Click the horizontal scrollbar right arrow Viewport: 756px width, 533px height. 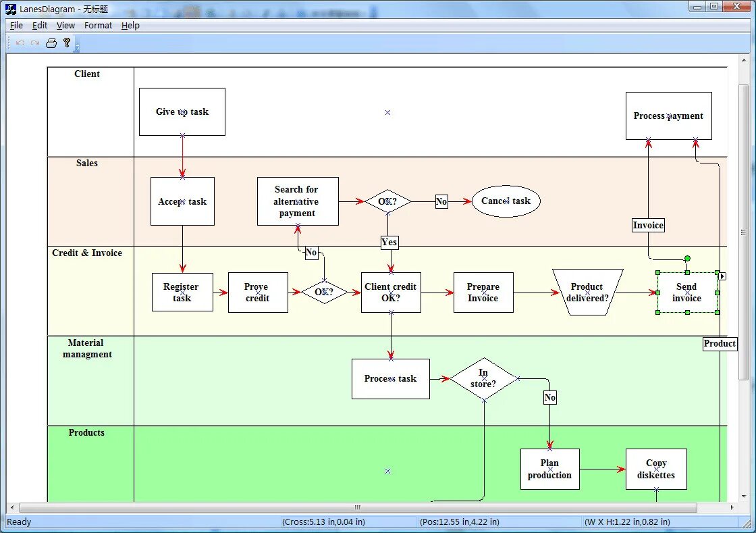[732, 507]
